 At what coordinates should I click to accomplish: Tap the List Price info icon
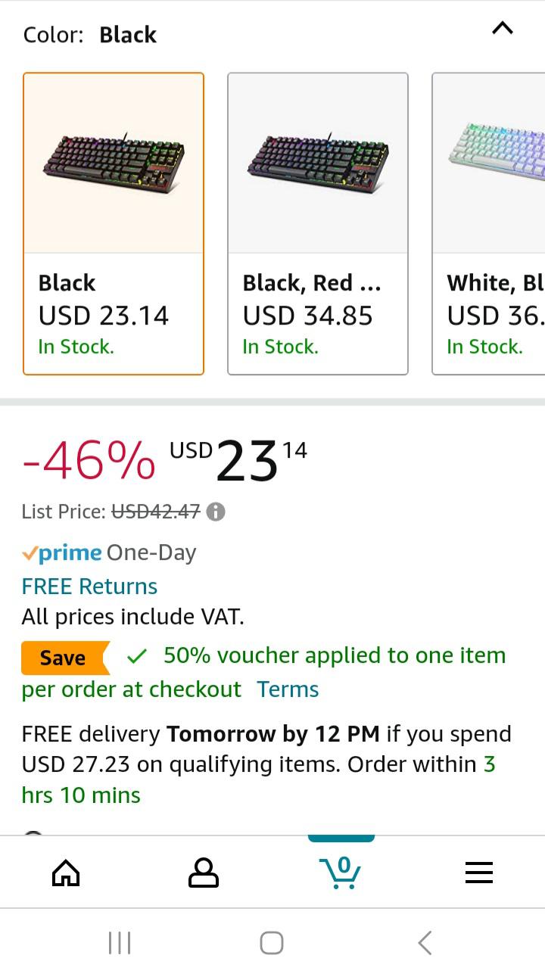click(216, 512)
